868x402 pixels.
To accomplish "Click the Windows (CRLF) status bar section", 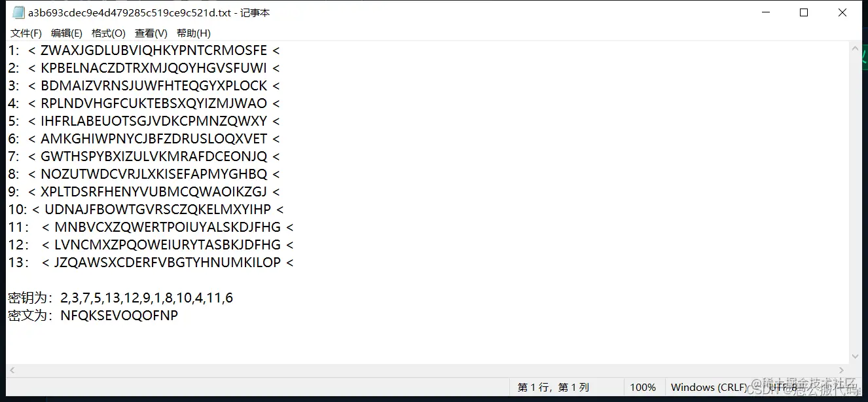I will pos(709,387).
